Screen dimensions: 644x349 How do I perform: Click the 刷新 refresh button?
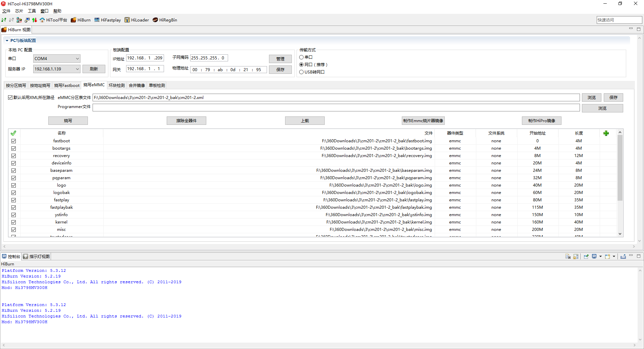(94, 69)
